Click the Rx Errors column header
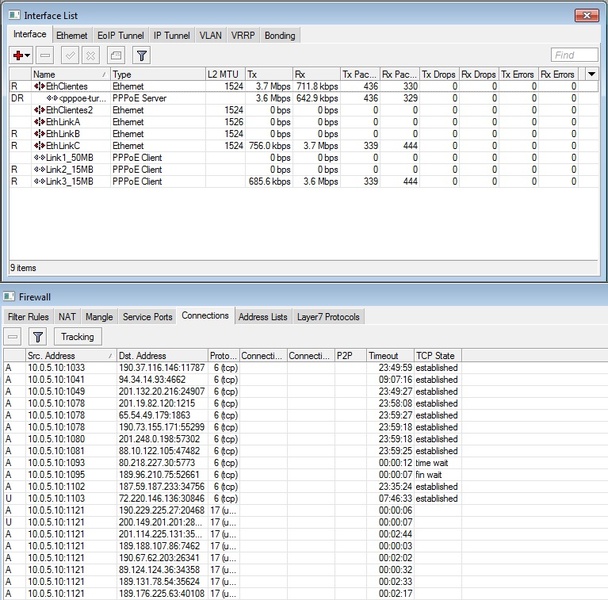 558,74
